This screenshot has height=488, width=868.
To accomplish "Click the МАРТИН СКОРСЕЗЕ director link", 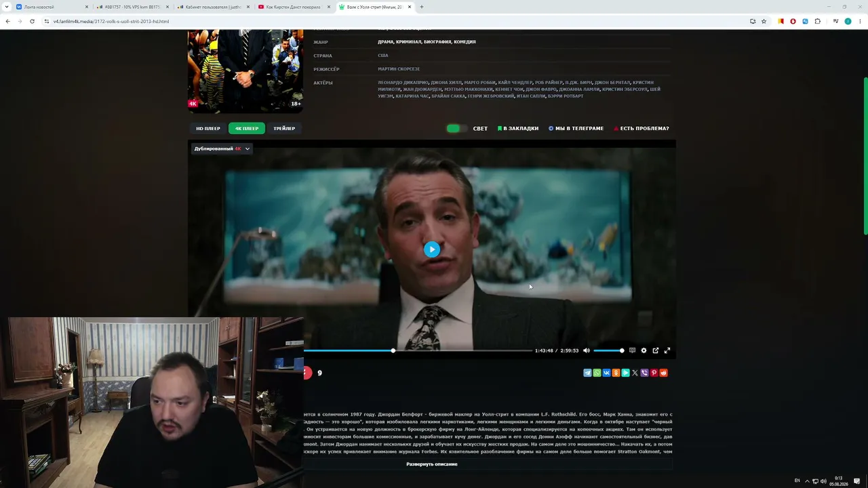I will [x=399, y=69].
